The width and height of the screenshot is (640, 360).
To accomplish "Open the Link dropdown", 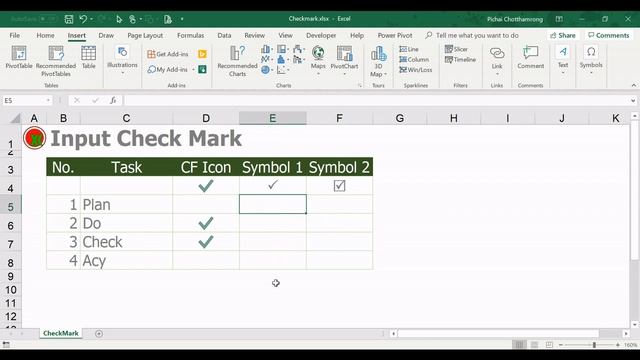I will [497, 60].
